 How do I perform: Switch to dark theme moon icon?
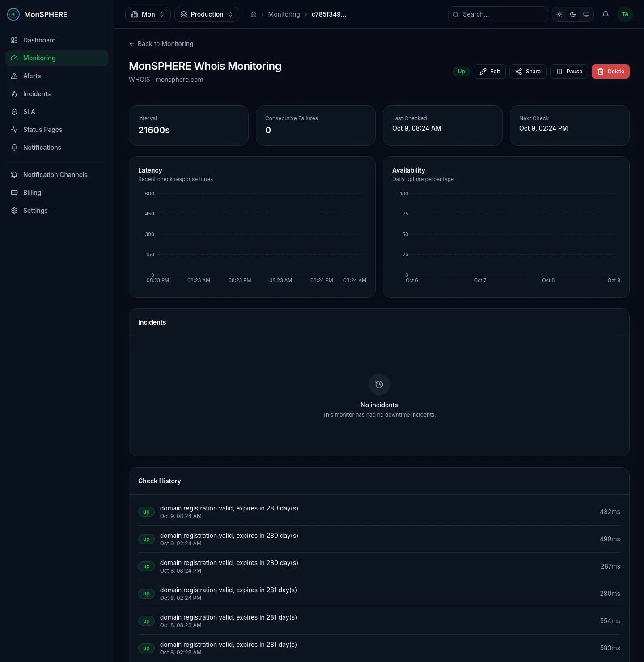(x=573, y=14)
